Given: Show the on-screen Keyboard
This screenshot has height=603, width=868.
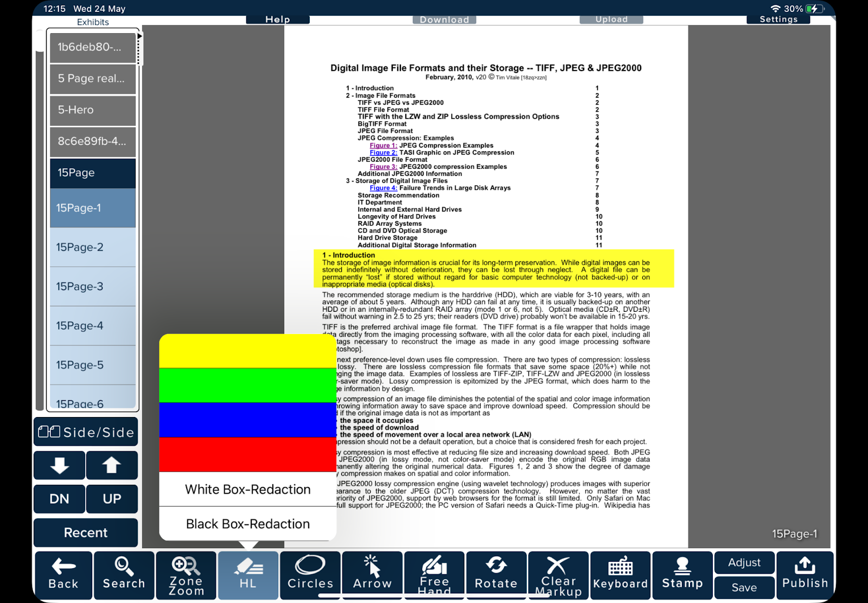Looking at the screenshot, I should tap(620, 575).
